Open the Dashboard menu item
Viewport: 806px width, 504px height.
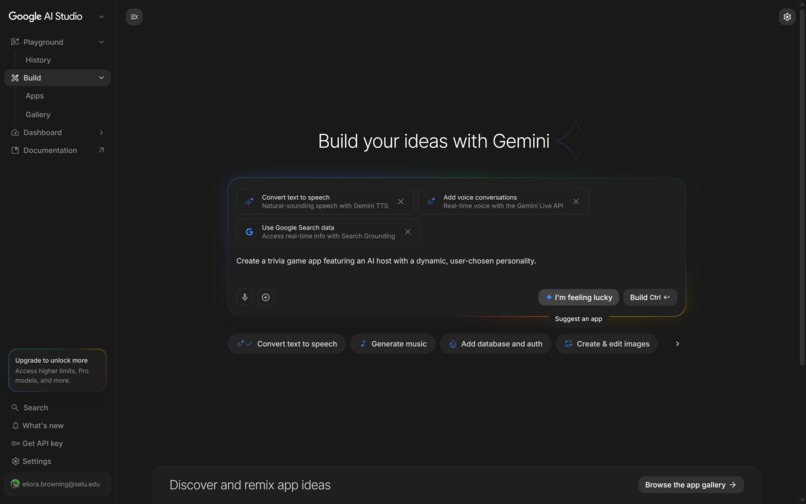pos(57,132)
